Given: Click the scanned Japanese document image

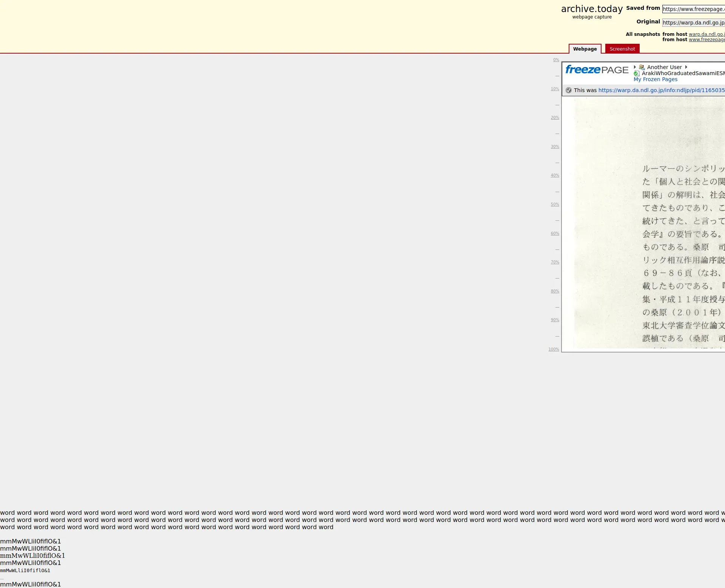Looking at the screenshot, I should 649,223.
